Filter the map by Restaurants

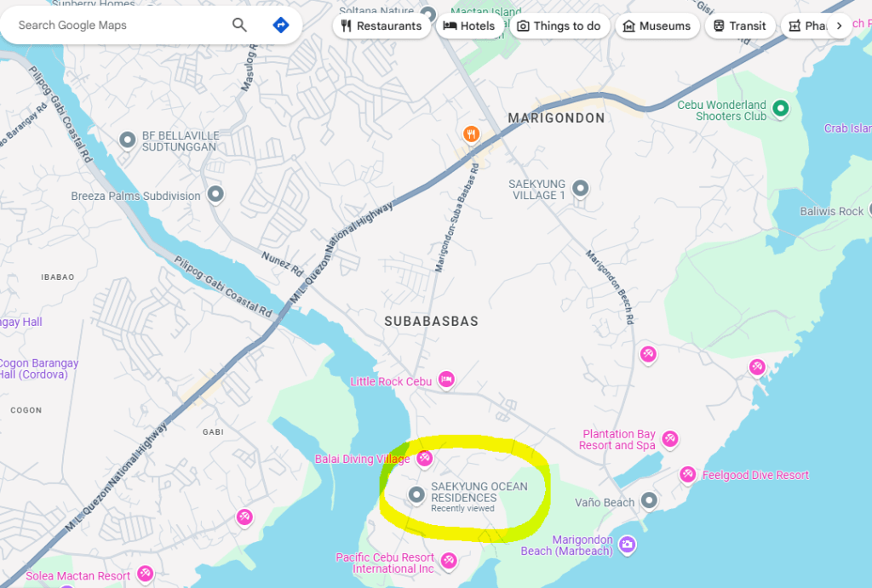pos(381,26)
